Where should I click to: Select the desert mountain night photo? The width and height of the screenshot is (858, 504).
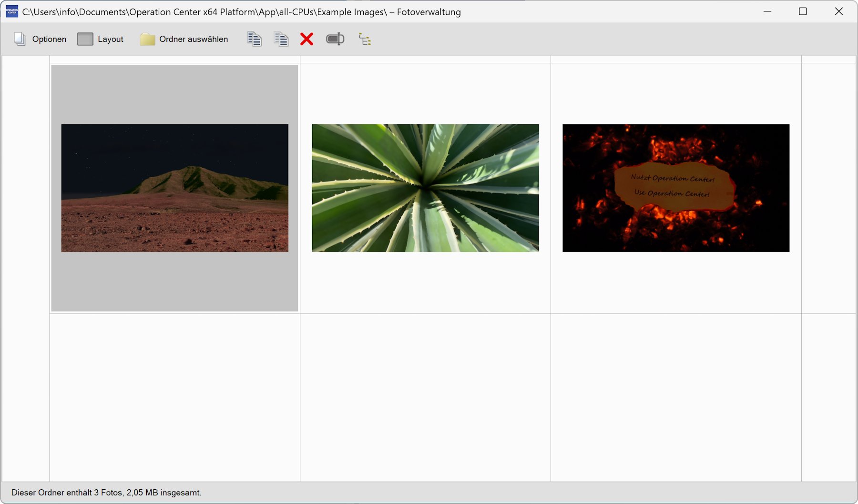pyautogui.click(x=174, y=188)
